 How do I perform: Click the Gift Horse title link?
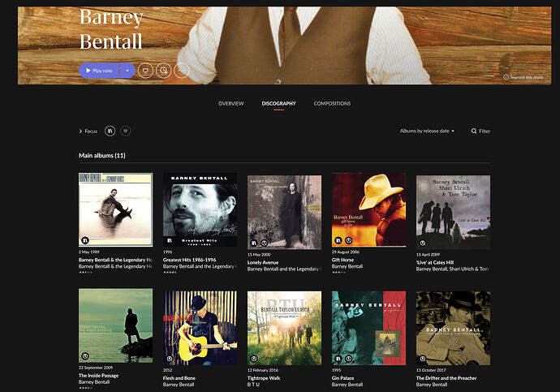point(342,260)
